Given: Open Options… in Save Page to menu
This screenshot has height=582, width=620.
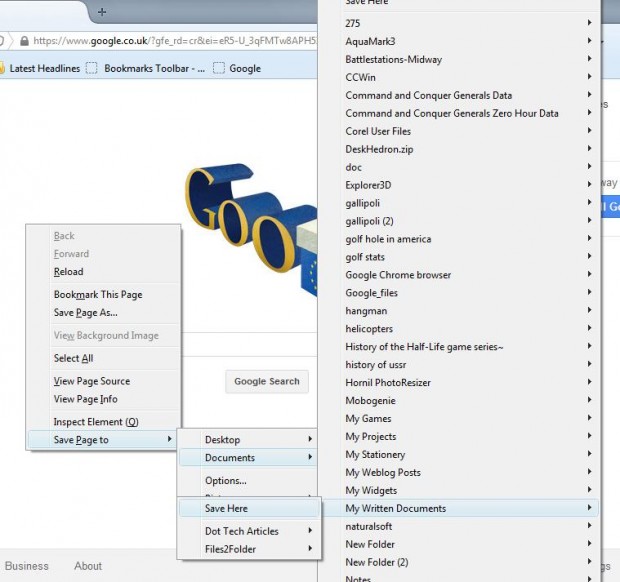Looking at the screenshot, I should (248, 481).
